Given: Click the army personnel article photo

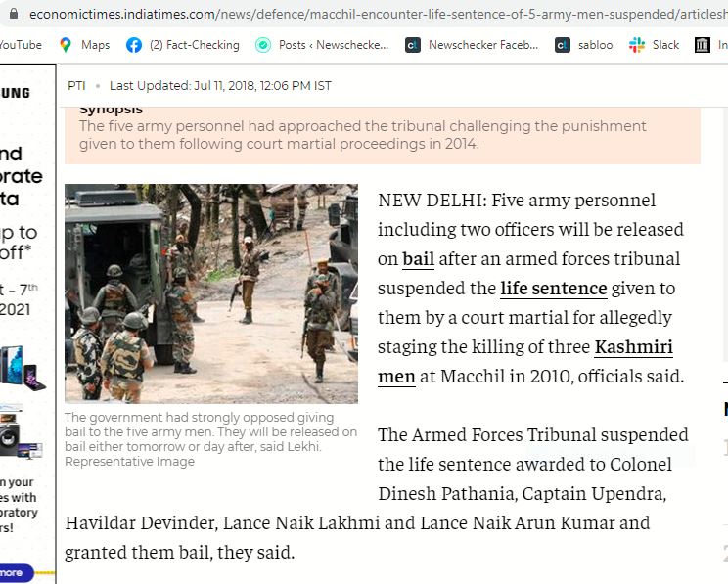Looking at the screenshot, I should (x=211, y=293).
